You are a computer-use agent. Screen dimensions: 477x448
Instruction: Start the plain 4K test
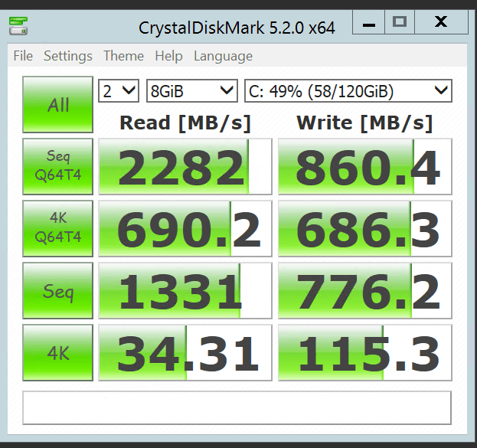point(57,353)
